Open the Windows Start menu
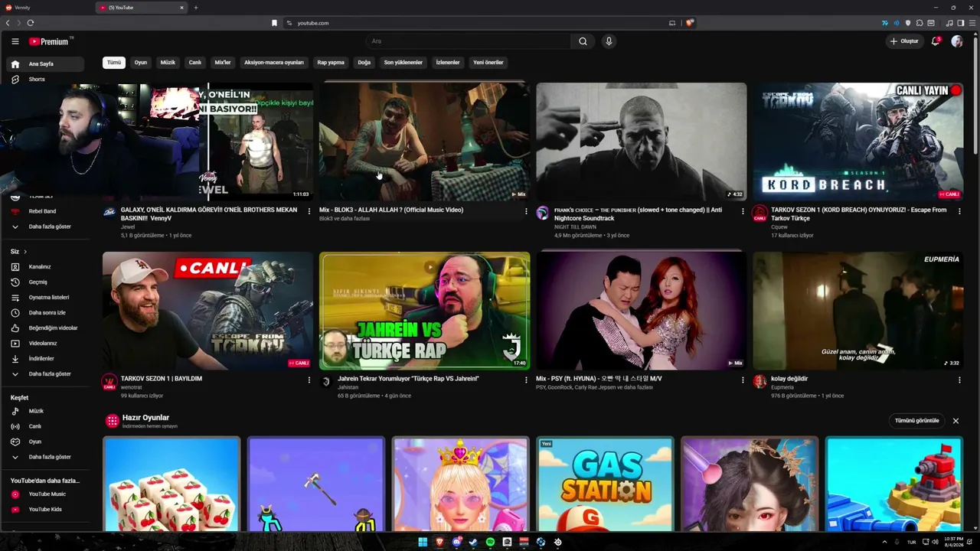Viewport: 980px width, 551px height. (x=423, y=543)
